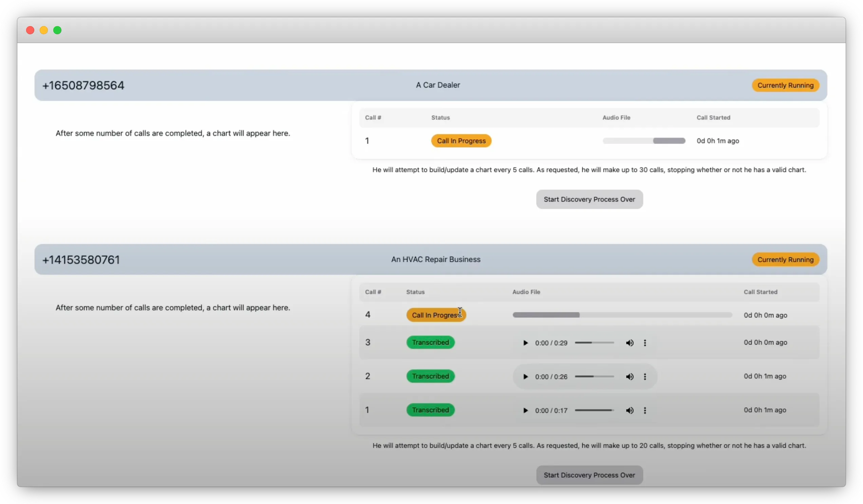Screen dimensions: 863x504
Task: Open more options for call 2 audio
Action: click(x=645, y=377)
